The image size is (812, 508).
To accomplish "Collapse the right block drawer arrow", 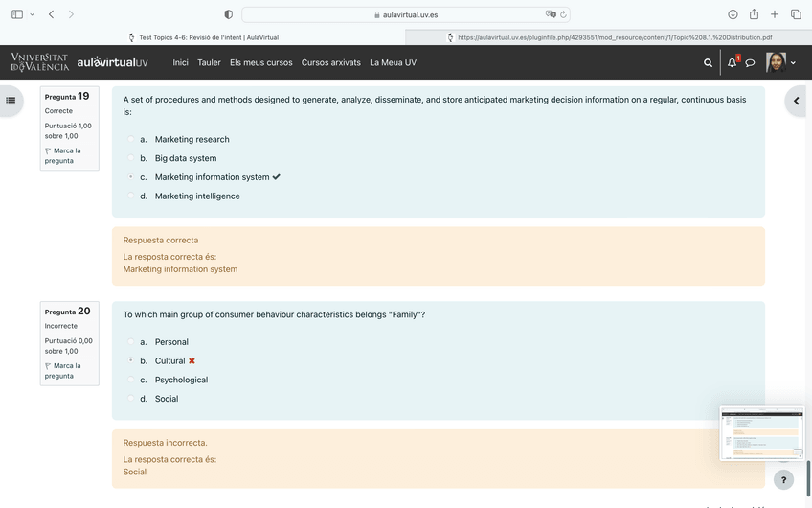I will [x=796, y=101].
